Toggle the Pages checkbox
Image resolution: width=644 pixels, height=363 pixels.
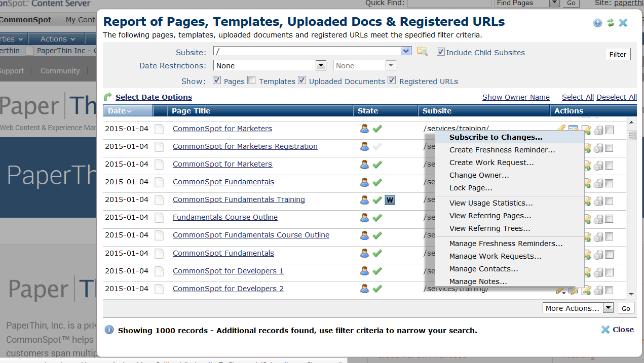coord(217,80)
